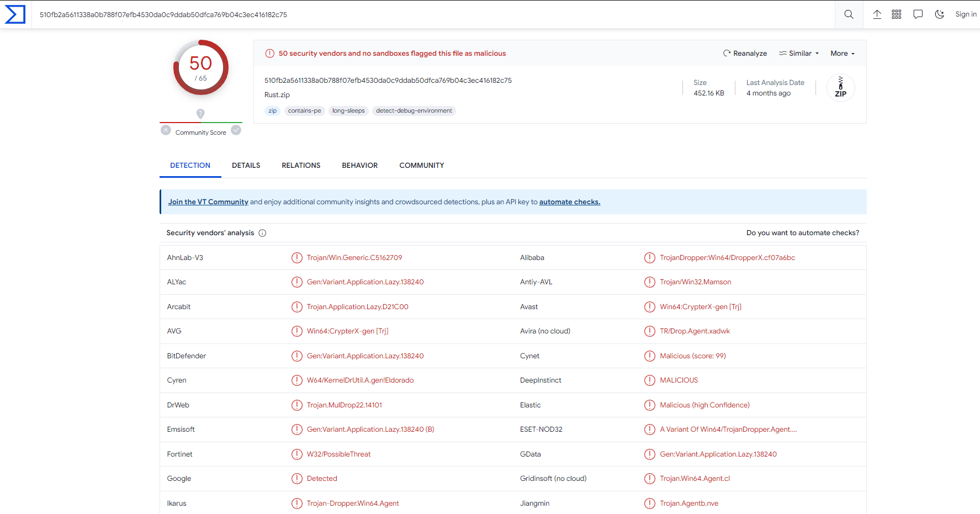Viewport: 980px width, 514px height.
Task: Open the More dropdown menu
Action: (843, 54)
